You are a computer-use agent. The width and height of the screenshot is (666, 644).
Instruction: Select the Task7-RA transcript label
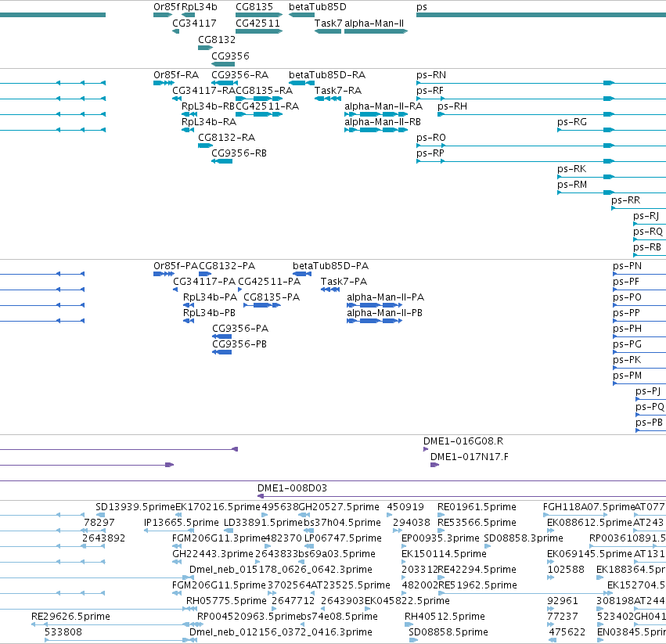(x=337, y=91)
